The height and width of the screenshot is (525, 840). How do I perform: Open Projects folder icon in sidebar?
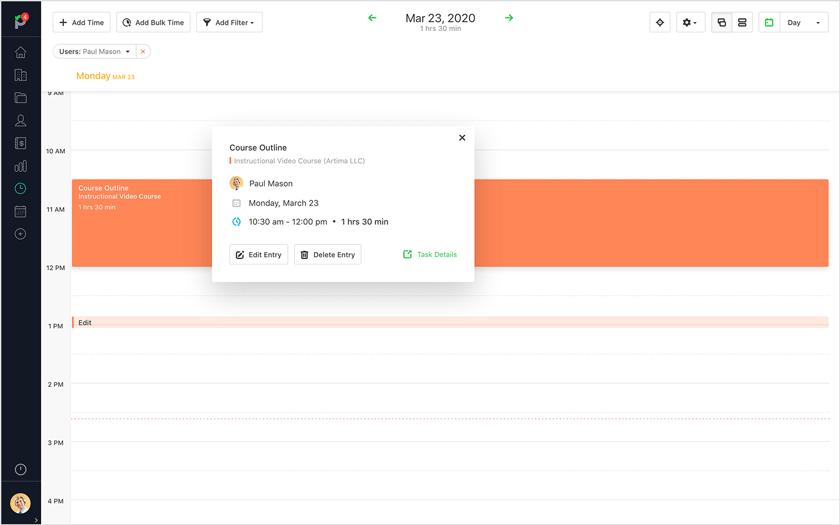pos(20,98)
